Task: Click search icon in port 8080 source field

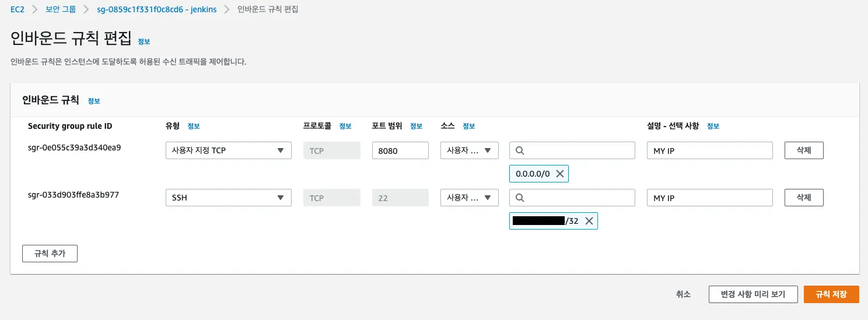Action: pyautogui.click(x=520, y=150)
